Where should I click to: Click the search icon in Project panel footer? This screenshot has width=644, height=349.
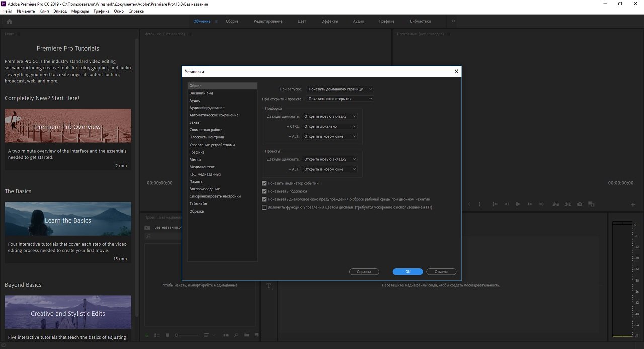click(x=236, y=335)
